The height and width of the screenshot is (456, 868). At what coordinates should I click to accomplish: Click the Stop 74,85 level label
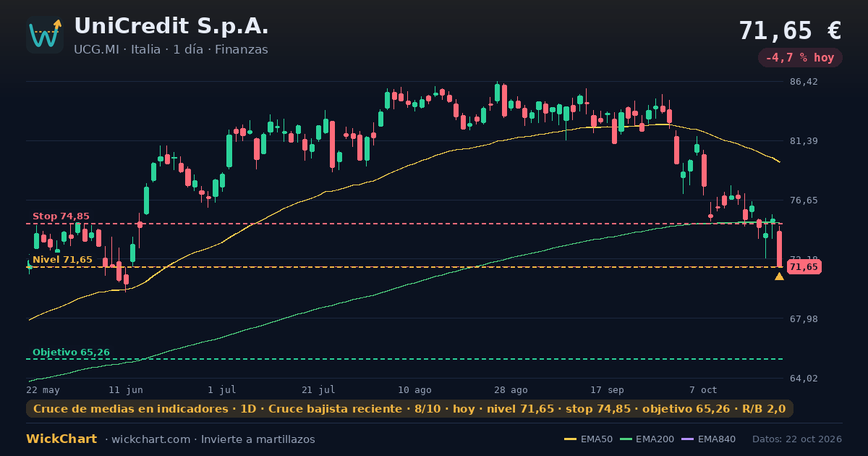tap(61, 216)
